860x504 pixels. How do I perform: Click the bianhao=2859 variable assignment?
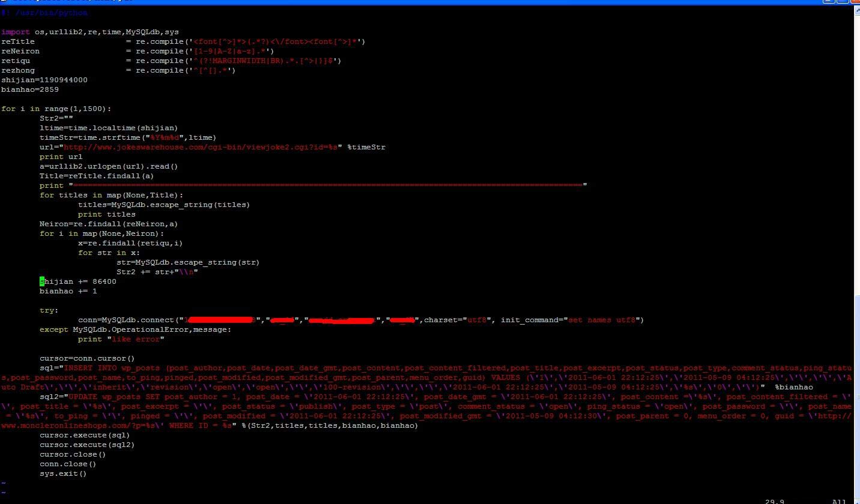pyautogui.click(x=30, y=89)
